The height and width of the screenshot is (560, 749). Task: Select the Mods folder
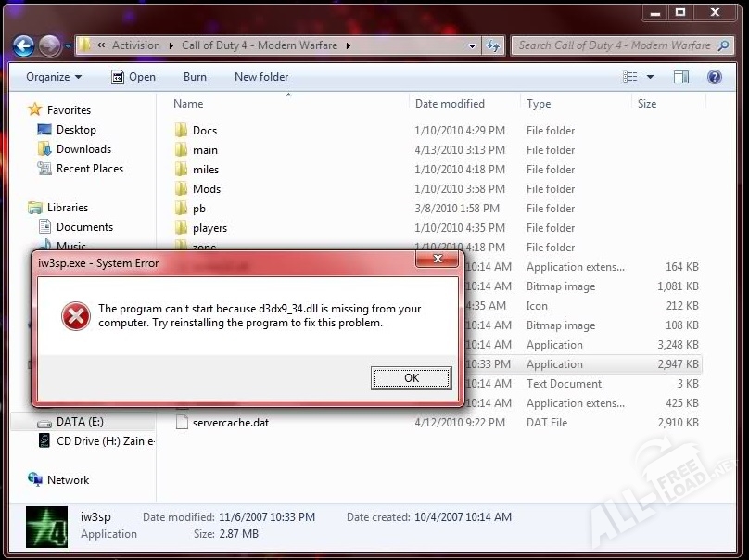point(206,189)
